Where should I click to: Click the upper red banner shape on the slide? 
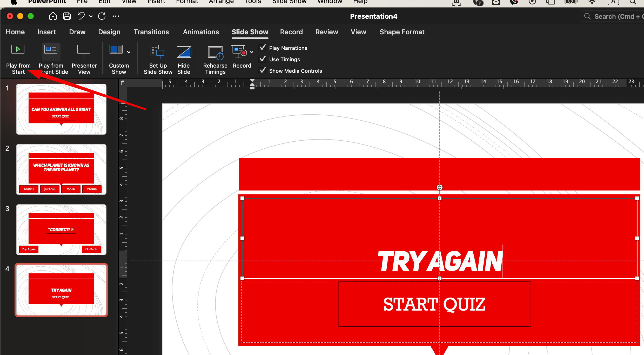pyautogui.click(x=439, y=174)
